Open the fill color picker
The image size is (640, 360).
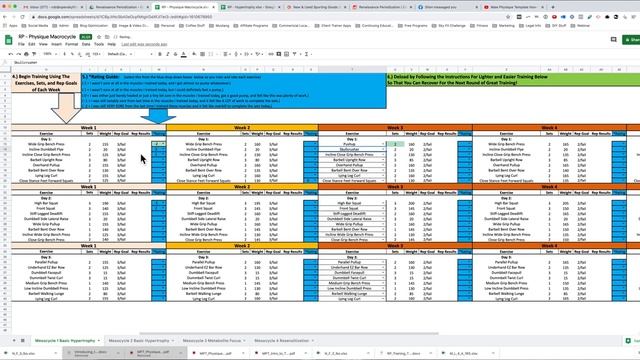pyautogui.click(x=194, y=54)
